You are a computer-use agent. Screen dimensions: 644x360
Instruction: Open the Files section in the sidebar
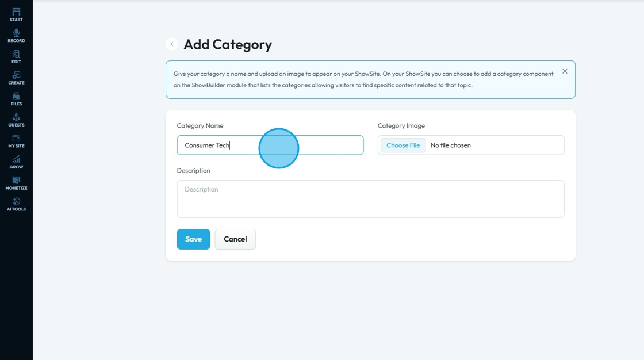(16, 99)
